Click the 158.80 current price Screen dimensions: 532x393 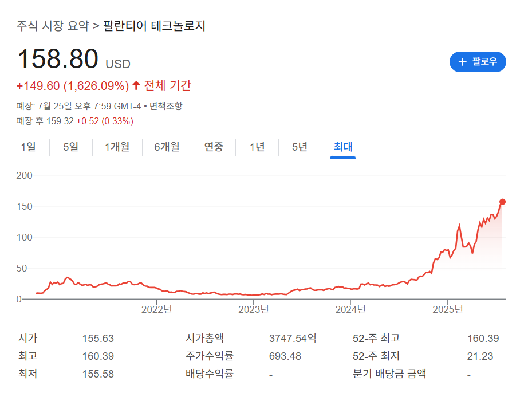click(x=58, y=58)
